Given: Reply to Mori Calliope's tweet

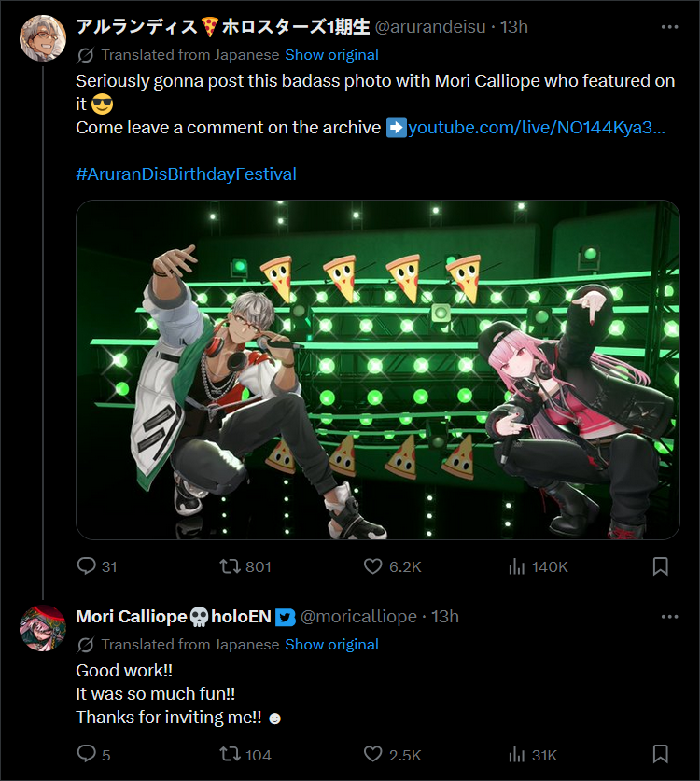Looking at the screenshot, I should click(86, 754).
